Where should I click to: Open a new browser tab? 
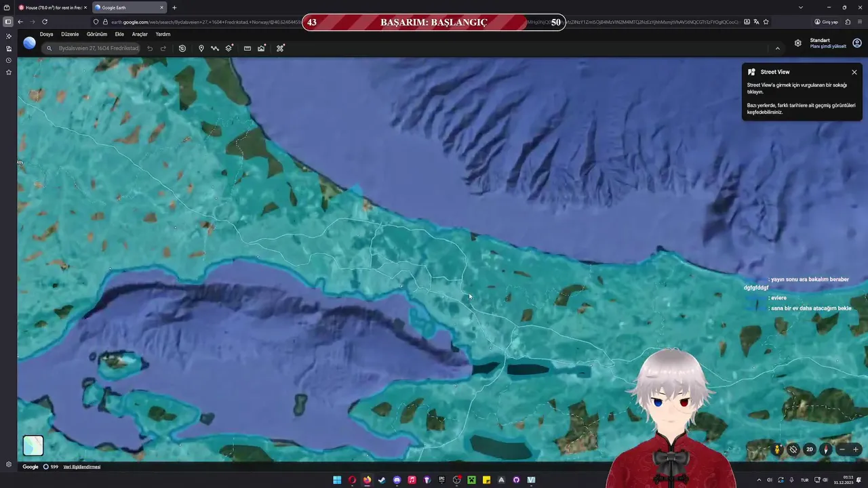pos(174,7)
